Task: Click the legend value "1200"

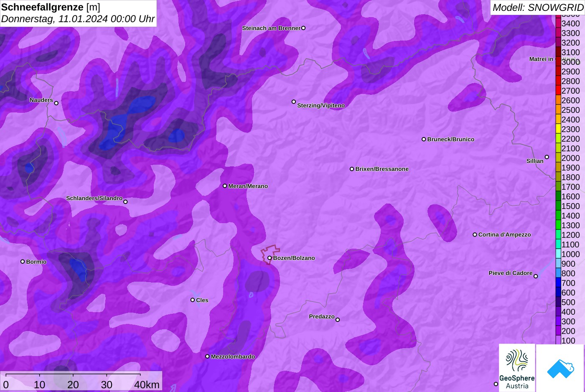Action: pos(571,235)
